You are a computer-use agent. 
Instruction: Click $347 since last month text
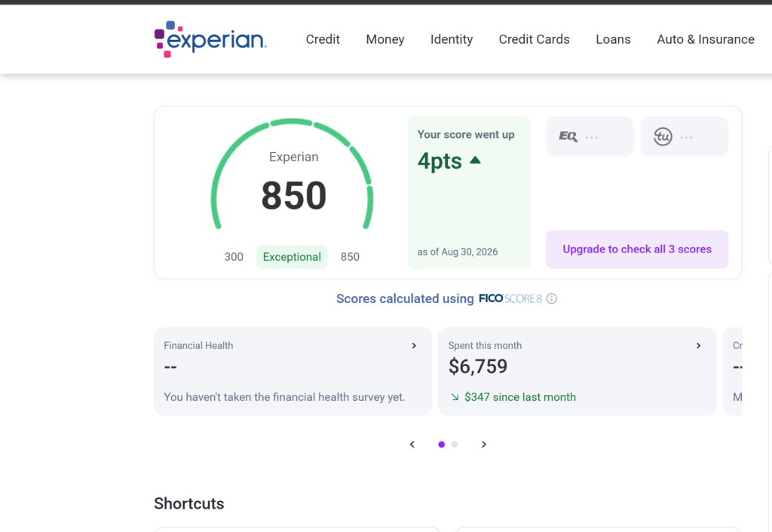tap(520, 397)
